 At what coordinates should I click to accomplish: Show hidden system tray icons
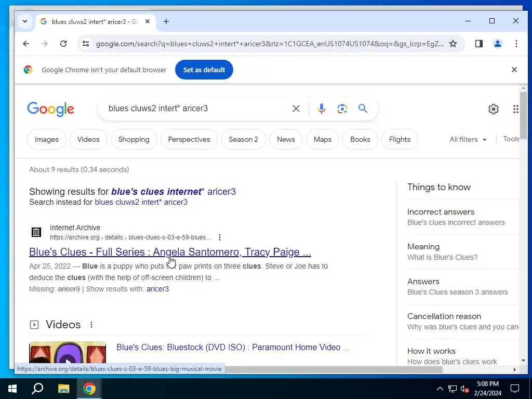tap(440, 389)
